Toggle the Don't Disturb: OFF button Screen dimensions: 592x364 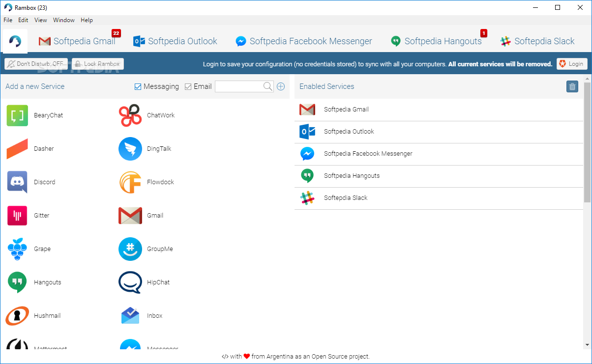pyautogui.click(x=36, y=64)
